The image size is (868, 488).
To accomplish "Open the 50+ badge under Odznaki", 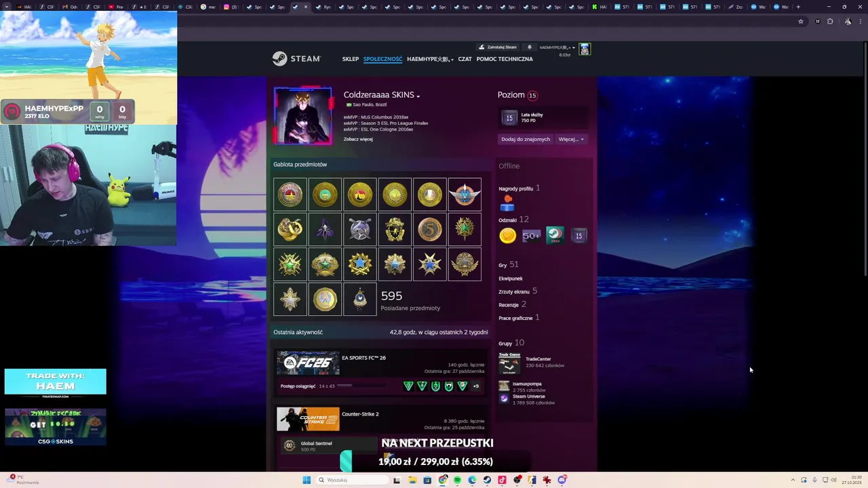I will 531,236.
